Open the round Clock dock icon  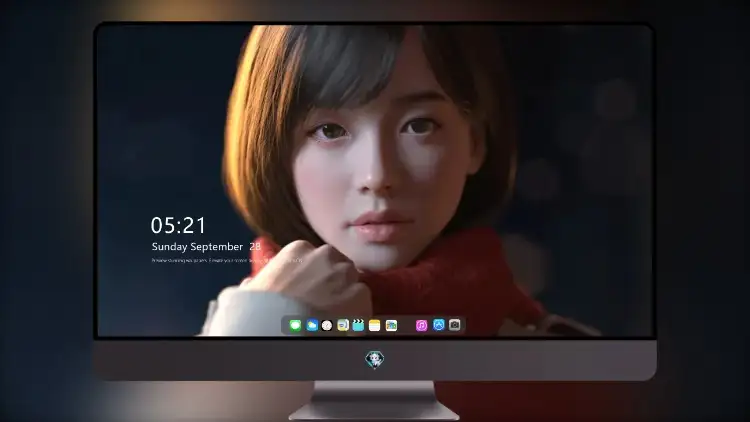(327, 325)
